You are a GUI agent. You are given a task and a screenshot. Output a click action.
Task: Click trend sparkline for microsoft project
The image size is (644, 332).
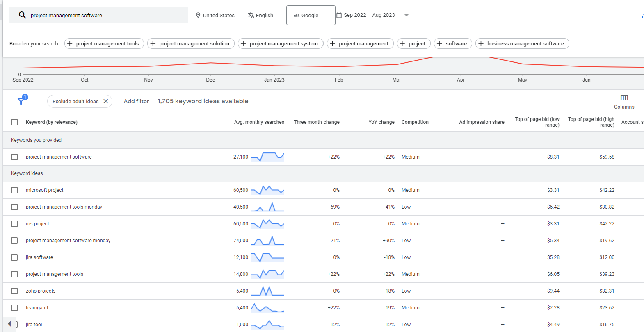pyautogui.click(x=268, y=190)
